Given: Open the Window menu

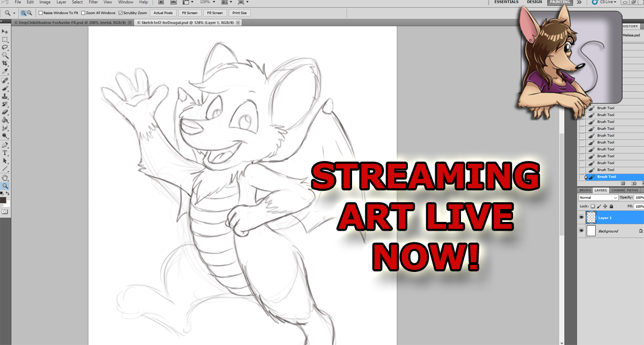Looking at the screenshot, I should pyautogui.click(x=126, y=2).
